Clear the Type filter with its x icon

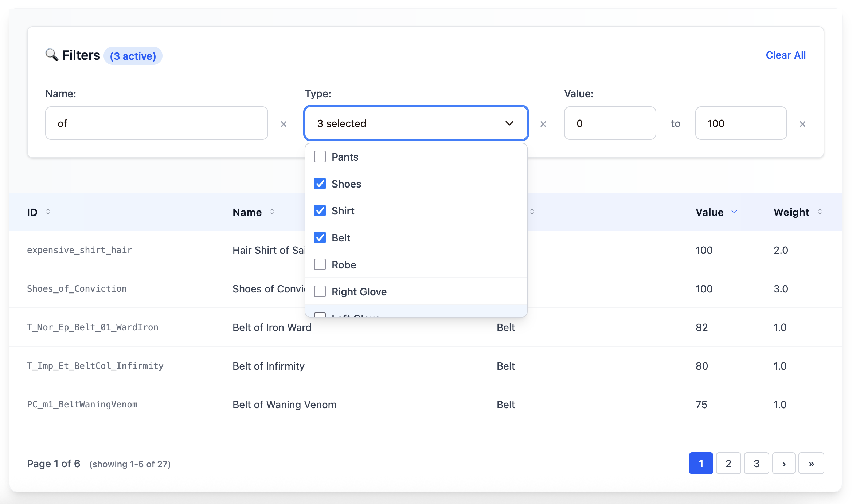[x=543, y=124]
